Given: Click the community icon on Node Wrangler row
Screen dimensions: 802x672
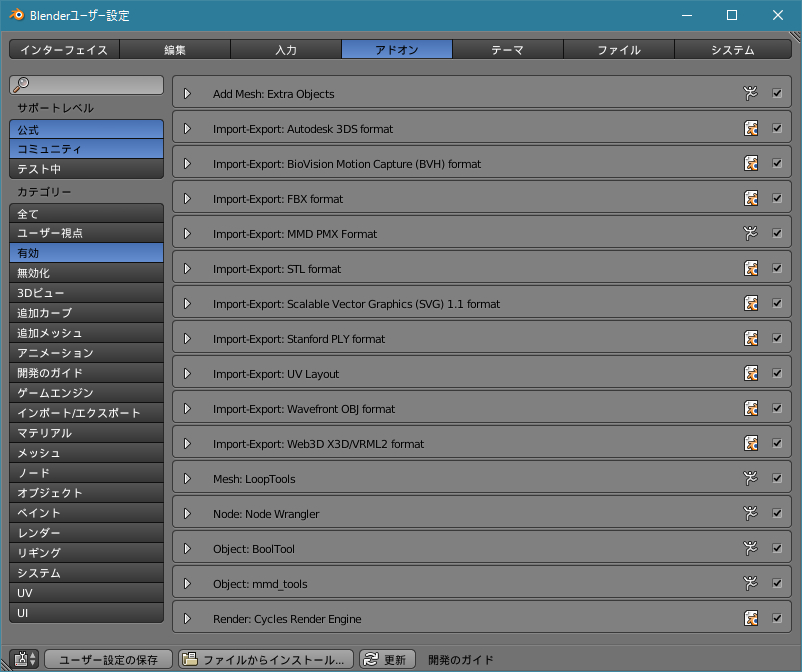Looking at the screenshot, I should coord(751,514).
